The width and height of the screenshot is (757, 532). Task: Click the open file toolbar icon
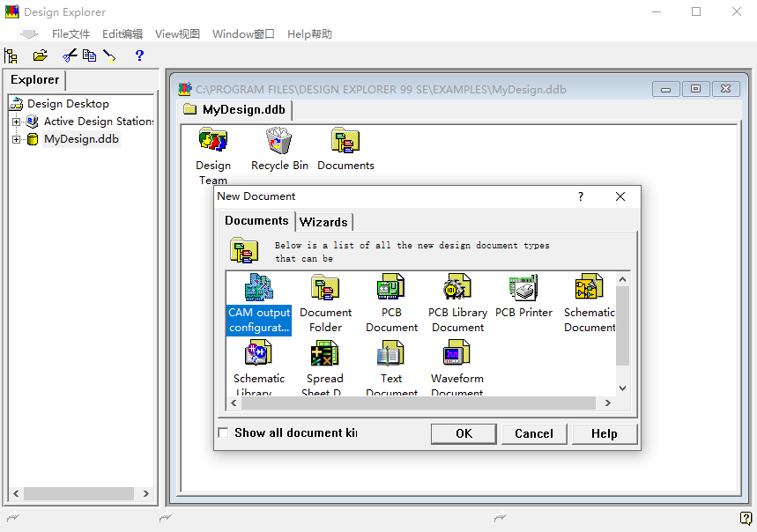pos(40,55)
